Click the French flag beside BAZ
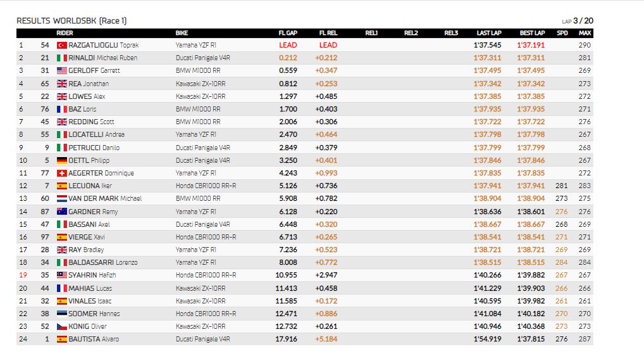 pos(61,109)
